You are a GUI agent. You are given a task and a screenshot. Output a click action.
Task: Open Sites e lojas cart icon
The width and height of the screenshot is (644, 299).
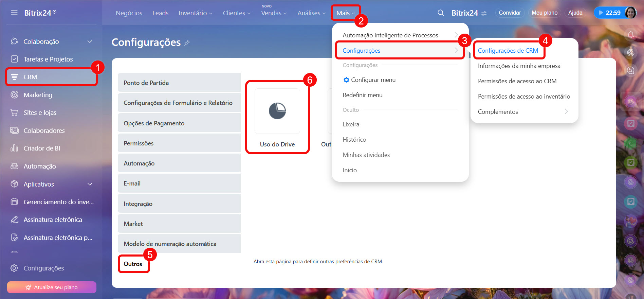pos(14,112)
